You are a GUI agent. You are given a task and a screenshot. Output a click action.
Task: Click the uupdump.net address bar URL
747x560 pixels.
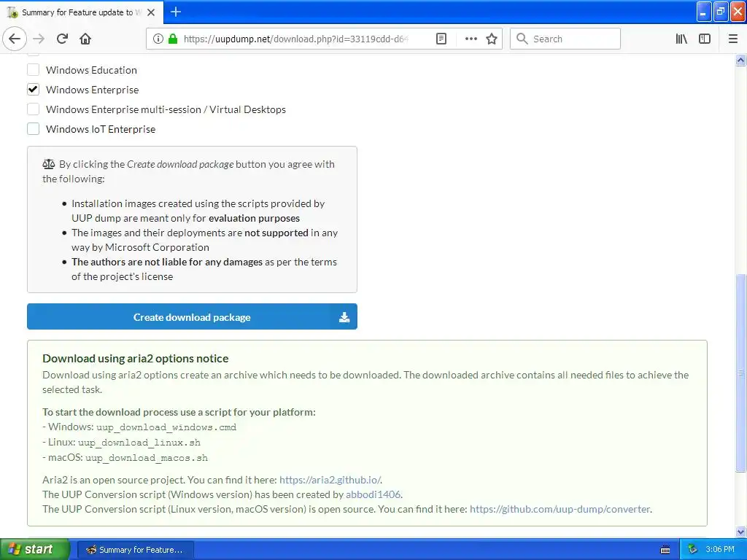pyautogui.click(x=295, y=39)
